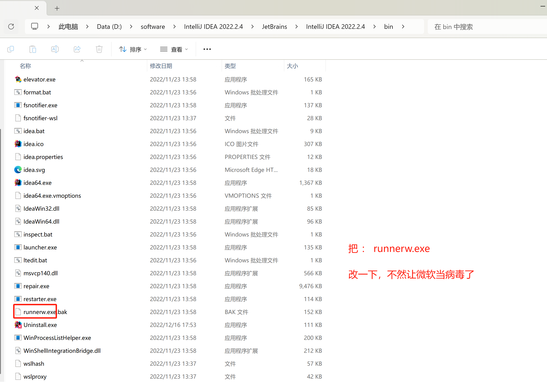Select the elevator.exe file icon
The width and height of the screenshot is (547, 392).
click(x=18, y=79)
